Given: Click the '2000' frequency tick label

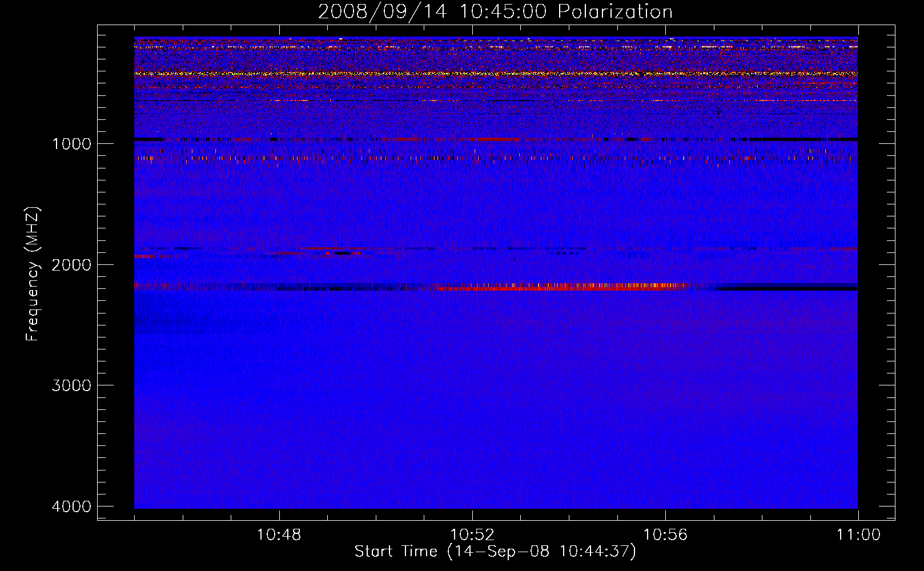Looking at the screenshot, I should [71, 264].
